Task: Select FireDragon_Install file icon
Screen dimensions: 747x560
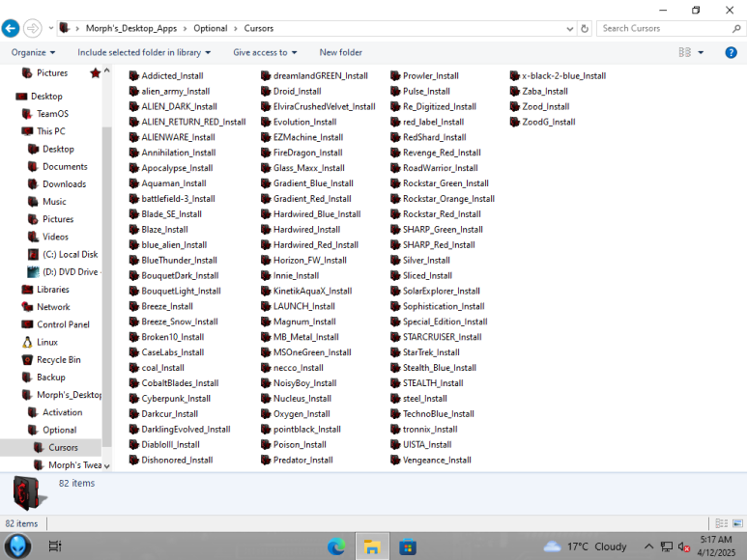Action: point(266,153)
